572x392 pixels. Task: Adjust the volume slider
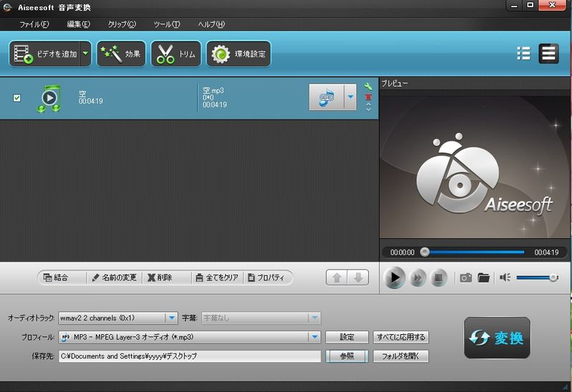[537, 278]
